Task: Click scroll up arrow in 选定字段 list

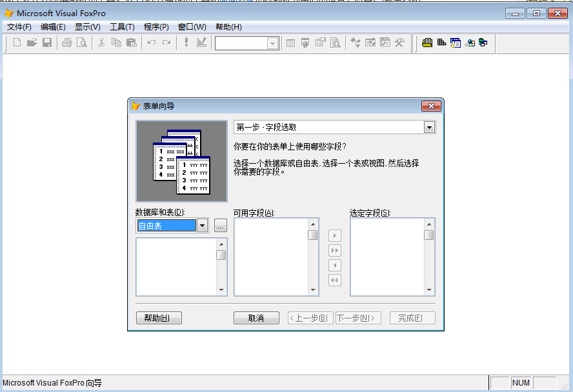Action: pyautogui.click(x=429, y=224)
